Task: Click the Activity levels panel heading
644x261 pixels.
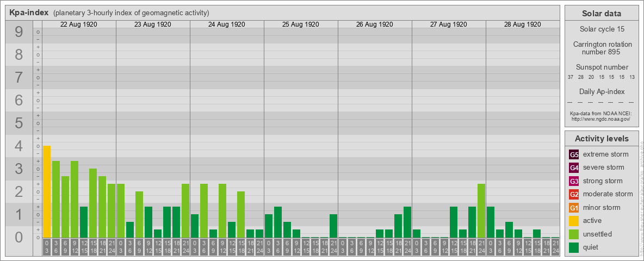Action: pos(602,139)
